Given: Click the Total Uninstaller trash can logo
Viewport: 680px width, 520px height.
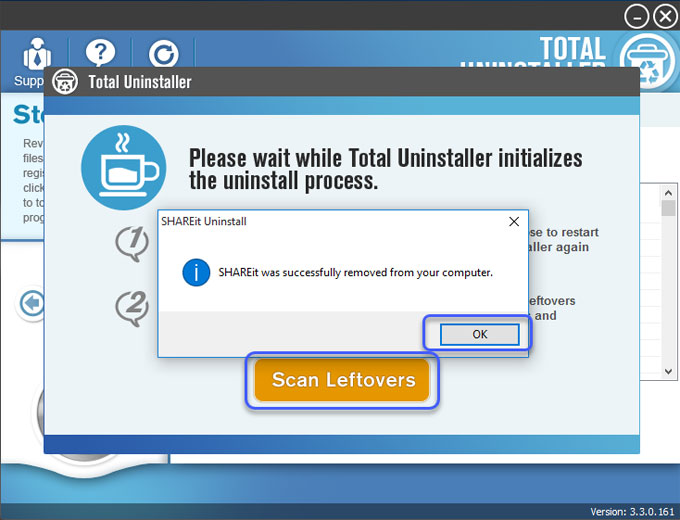Looking at the screenshot, I should pos(647,61).
